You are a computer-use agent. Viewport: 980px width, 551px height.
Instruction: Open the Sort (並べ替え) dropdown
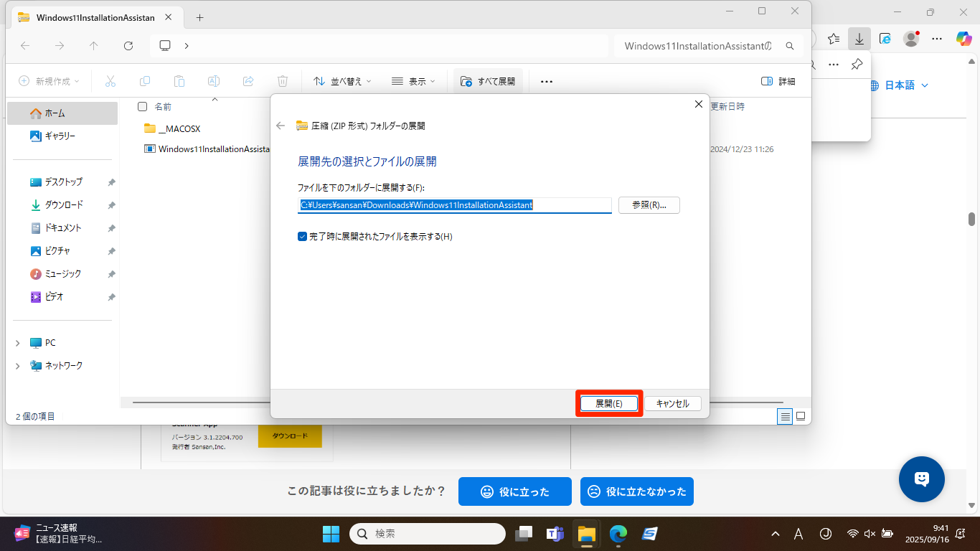point(343,81)
